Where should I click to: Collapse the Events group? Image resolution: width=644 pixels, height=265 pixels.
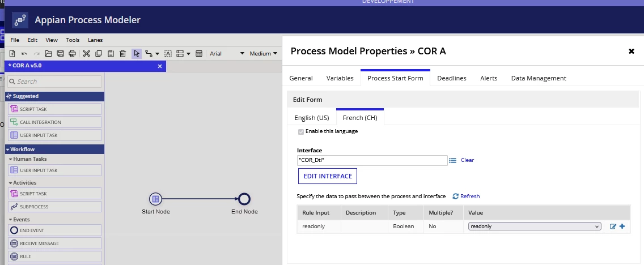pyautogui.click(x=19, y=220)
